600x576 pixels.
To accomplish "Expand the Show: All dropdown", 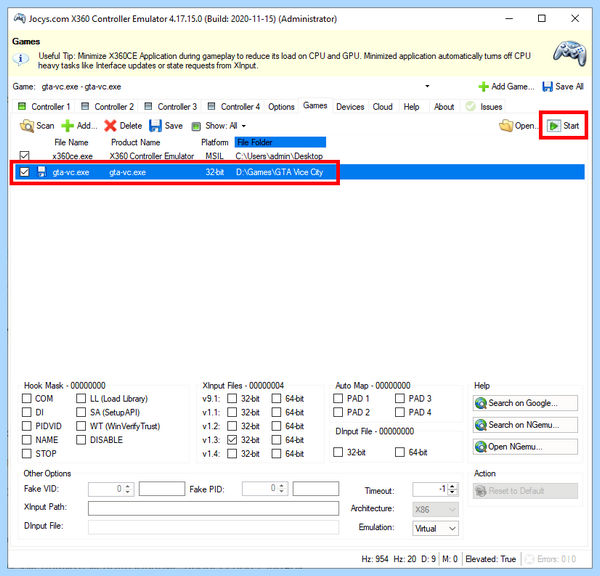I will pos(243,126).
